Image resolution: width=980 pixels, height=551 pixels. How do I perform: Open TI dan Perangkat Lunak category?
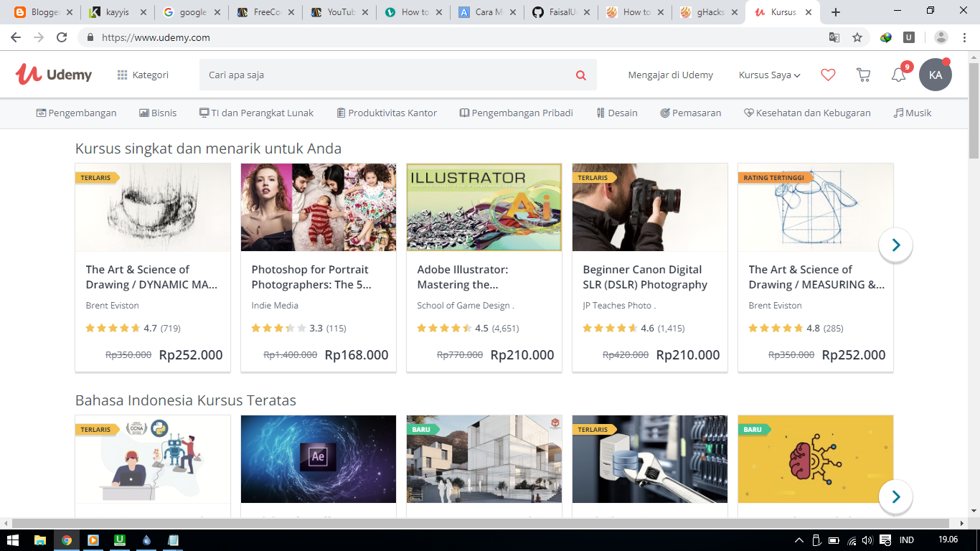[256, 113]
